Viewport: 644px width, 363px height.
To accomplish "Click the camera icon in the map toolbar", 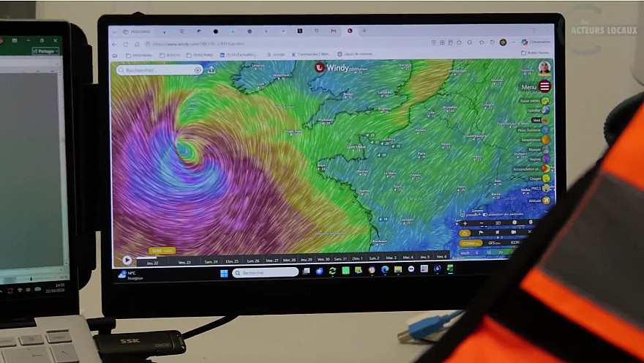I will 514,232.
